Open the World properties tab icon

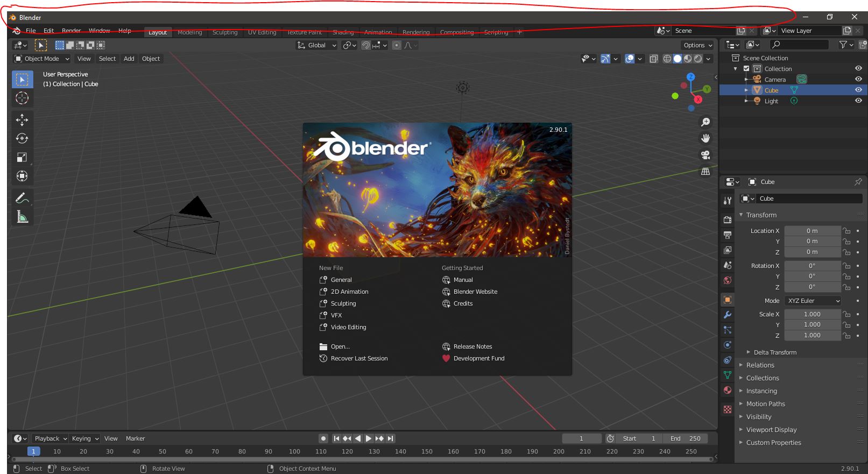(x=728, y=280)
